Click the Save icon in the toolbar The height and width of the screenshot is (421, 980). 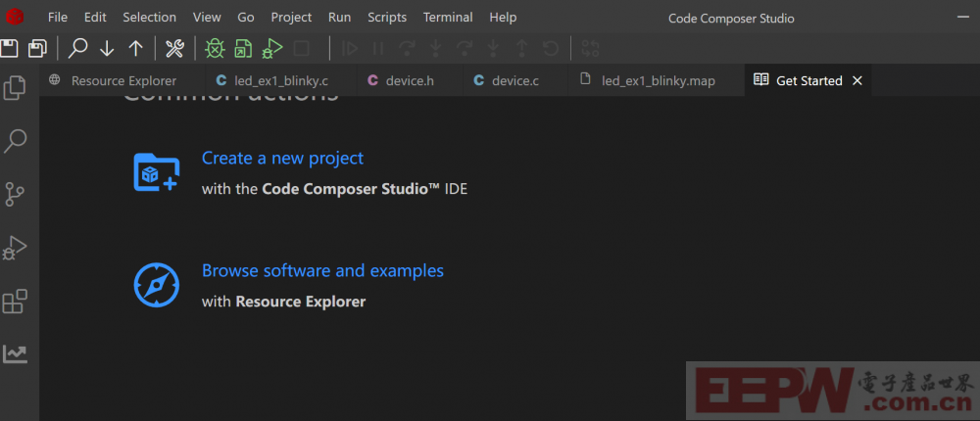8,48
